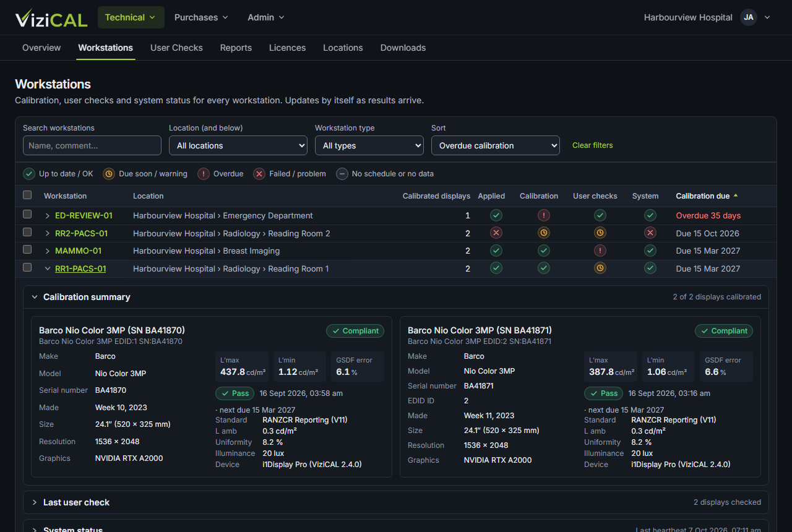Image resolution: width=792 pixels, height=532 pixels.
Task: Click MAMMO-01 System OK icon
Action: (650, 251)
